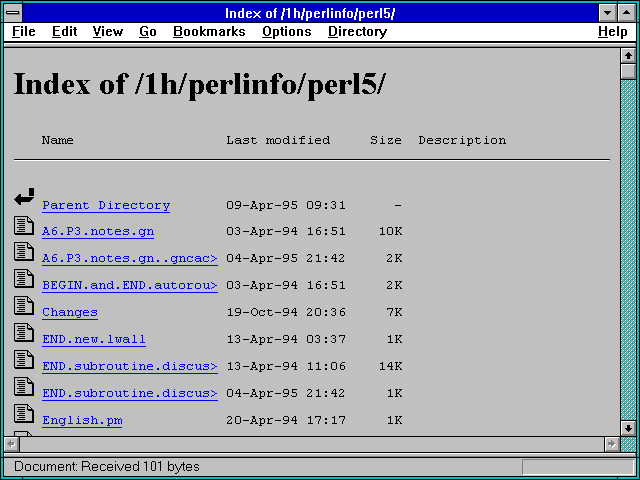This screenshot has height=480, width=640.
Task: Open the BEGIN.and.END.autorou> link
Action: point(130,285)
